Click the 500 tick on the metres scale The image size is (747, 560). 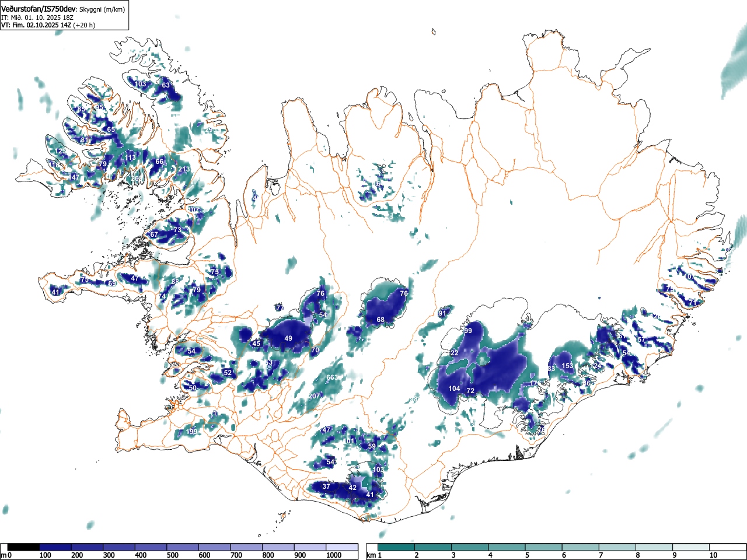click(172, 555)
